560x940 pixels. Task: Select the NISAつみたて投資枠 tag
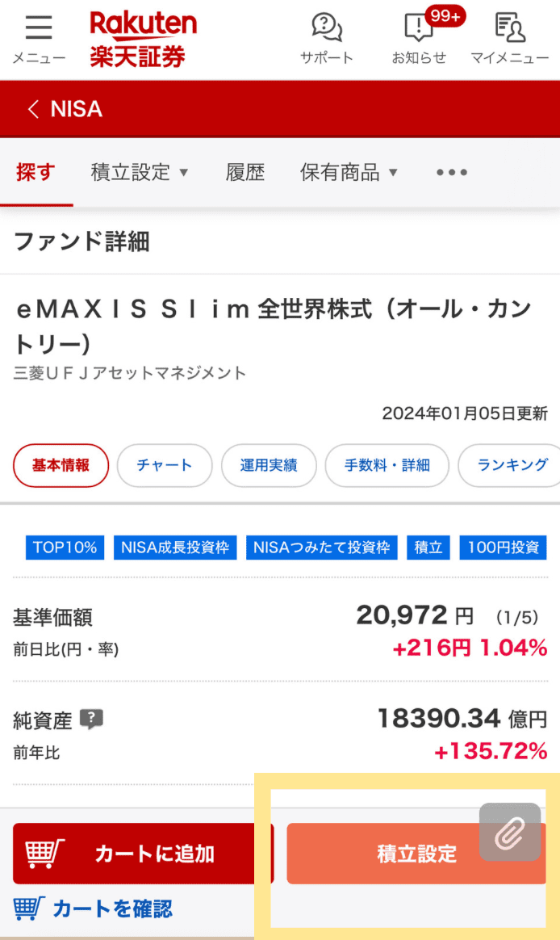pos(321,547)
